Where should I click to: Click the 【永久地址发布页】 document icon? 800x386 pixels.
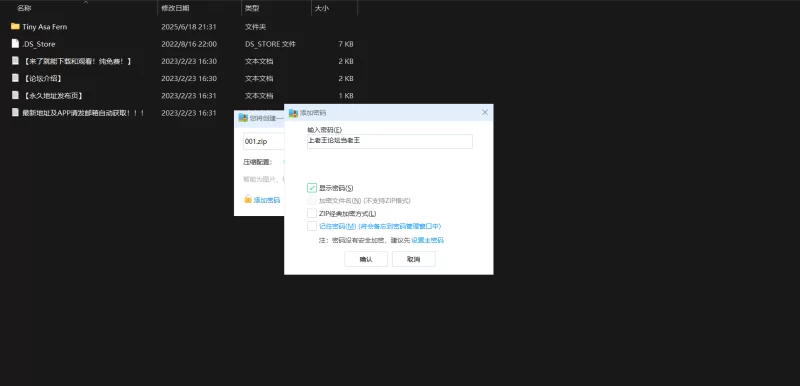point(15,95)
